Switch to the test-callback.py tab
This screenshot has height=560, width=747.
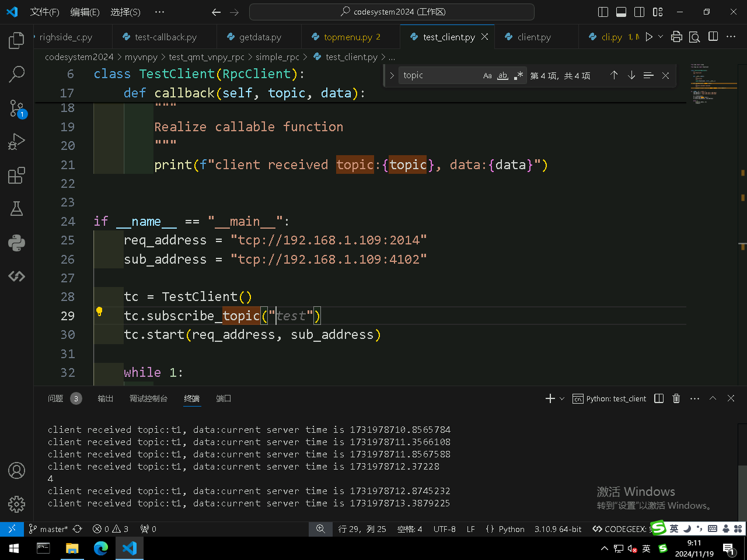pos(165,37)
